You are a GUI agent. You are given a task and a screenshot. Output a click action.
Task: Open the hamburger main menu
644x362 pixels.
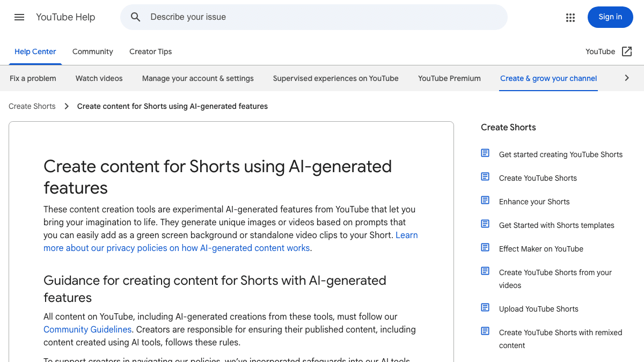pos(19,17)
